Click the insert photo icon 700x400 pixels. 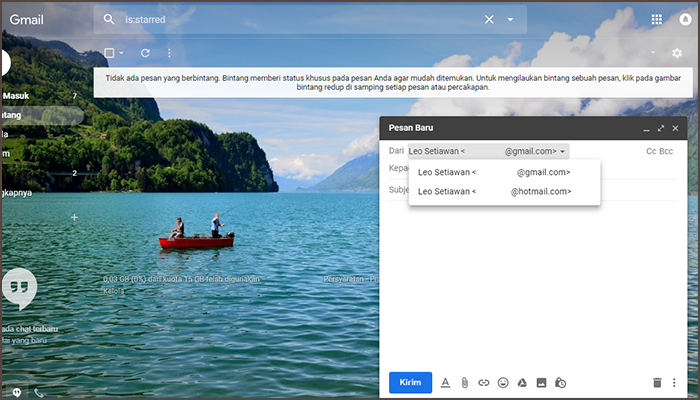[x=541, y=382]
